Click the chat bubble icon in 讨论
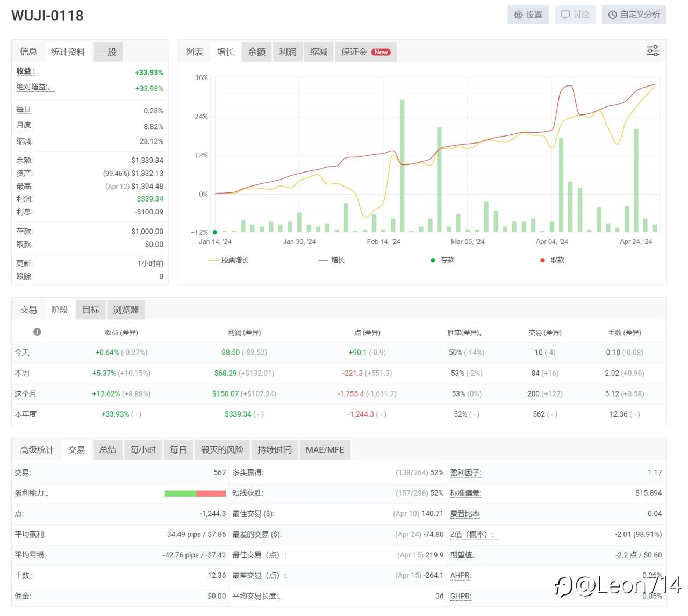This screenshot has height=616, width=688. pyautogui.click(x=565, y=15)
